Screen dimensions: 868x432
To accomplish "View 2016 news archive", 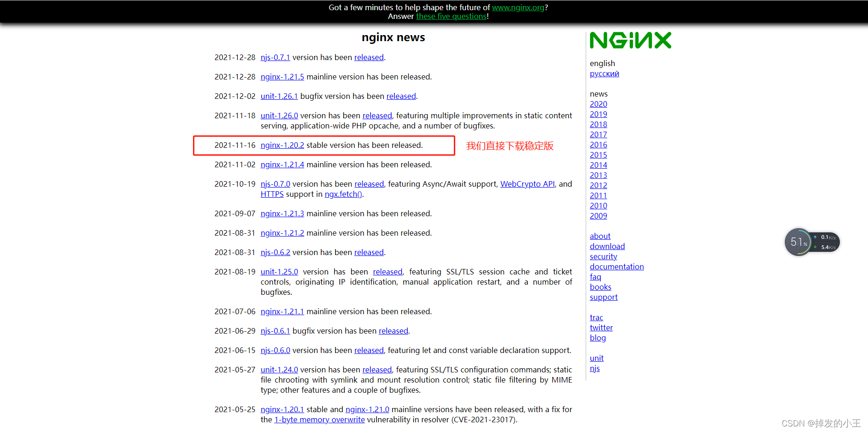I will [598, 145].
